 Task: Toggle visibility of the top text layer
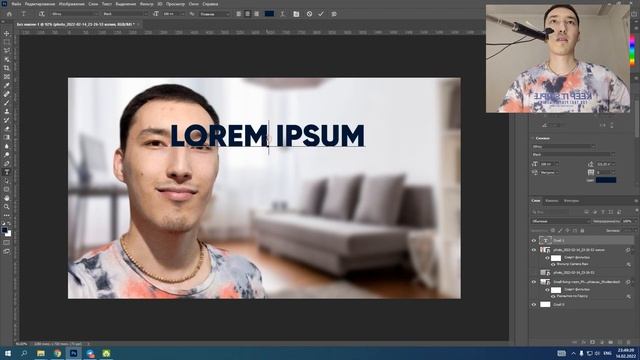pyautogui.click(x=533, y=240)
